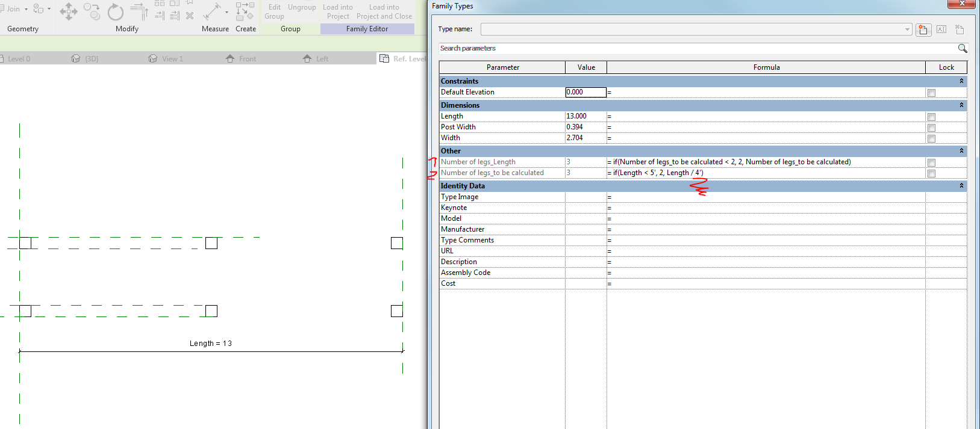
Task: Click the New Type icon in Family Types
Action: tap(923, 29)
